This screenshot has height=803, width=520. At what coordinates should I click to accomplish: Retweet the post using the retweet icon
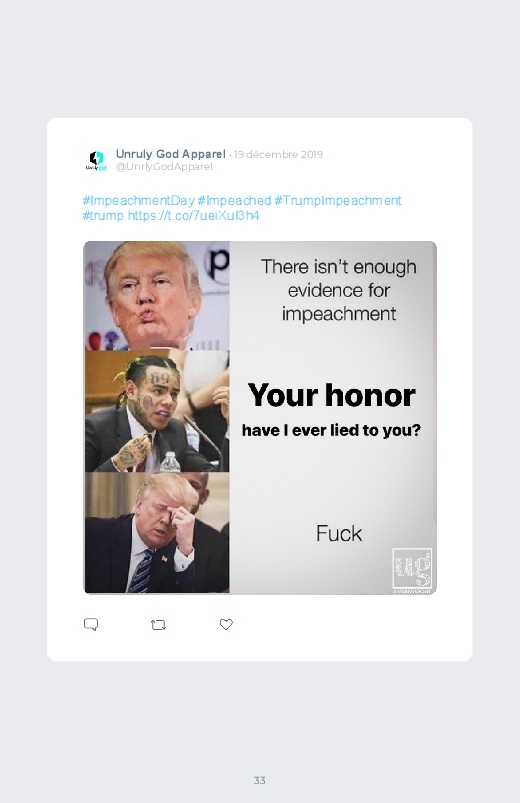[158, 625]
